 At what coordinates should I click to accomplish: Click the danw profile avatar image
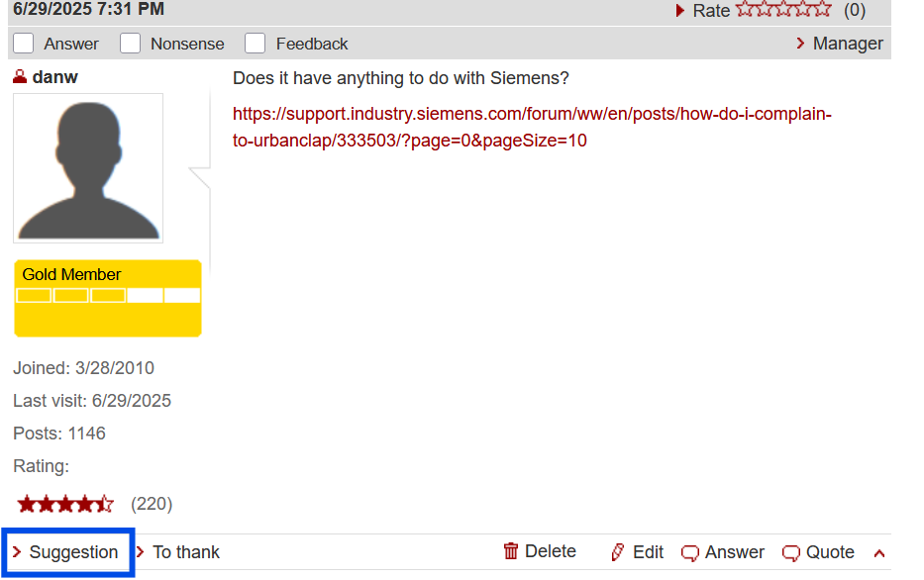click(x=88, y=167)
